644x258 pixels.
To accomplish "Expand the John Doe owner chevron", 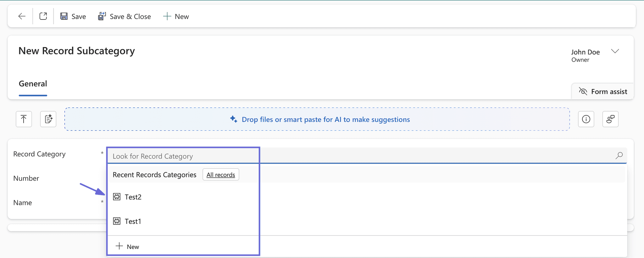I will coord(615,51).
